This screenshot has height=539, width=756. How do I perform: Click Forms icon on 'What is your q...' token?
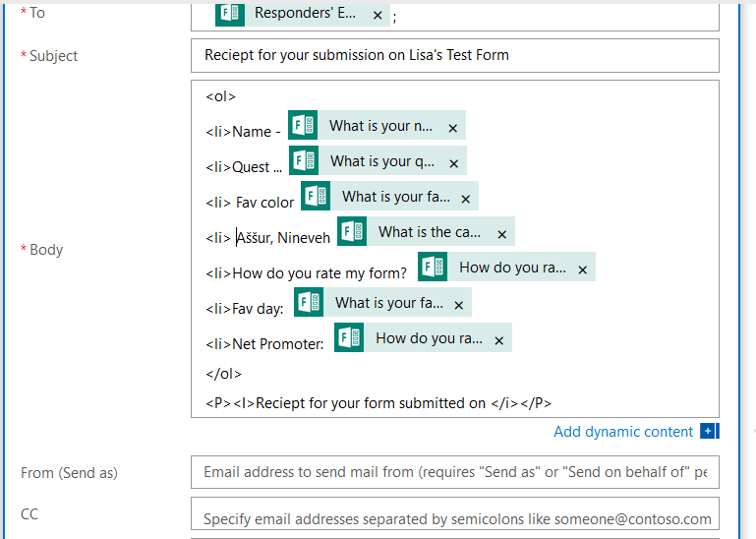(304, 160)
